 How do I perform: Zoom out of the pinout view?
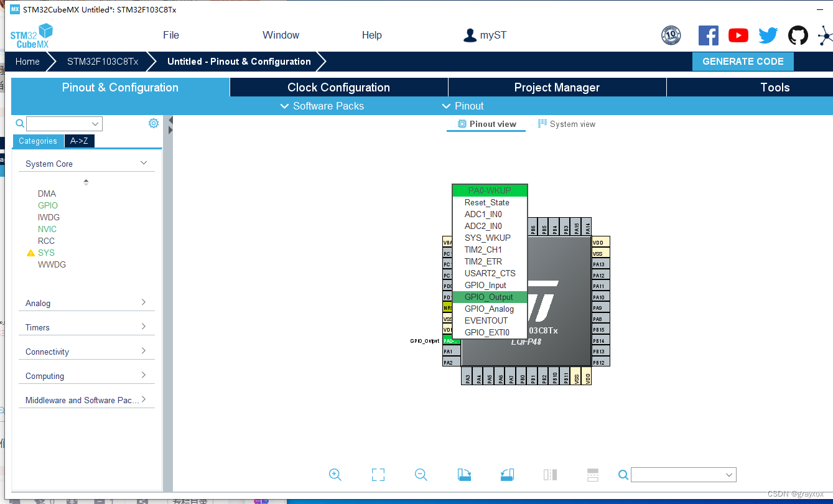(421, 475)
